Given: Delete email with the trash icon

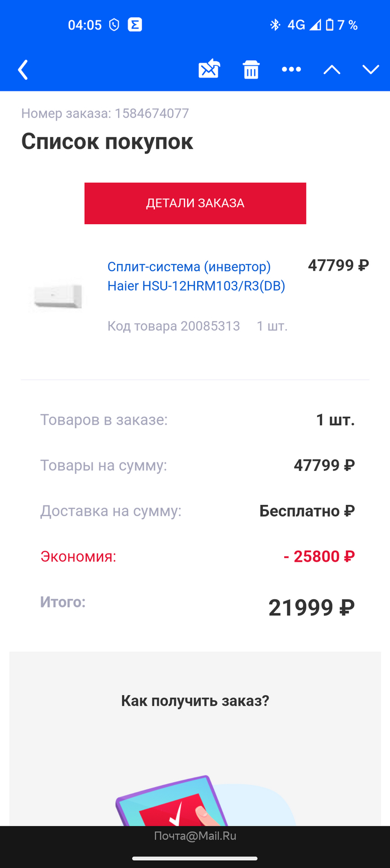Looking at the screenshot, I should [251, 70].
